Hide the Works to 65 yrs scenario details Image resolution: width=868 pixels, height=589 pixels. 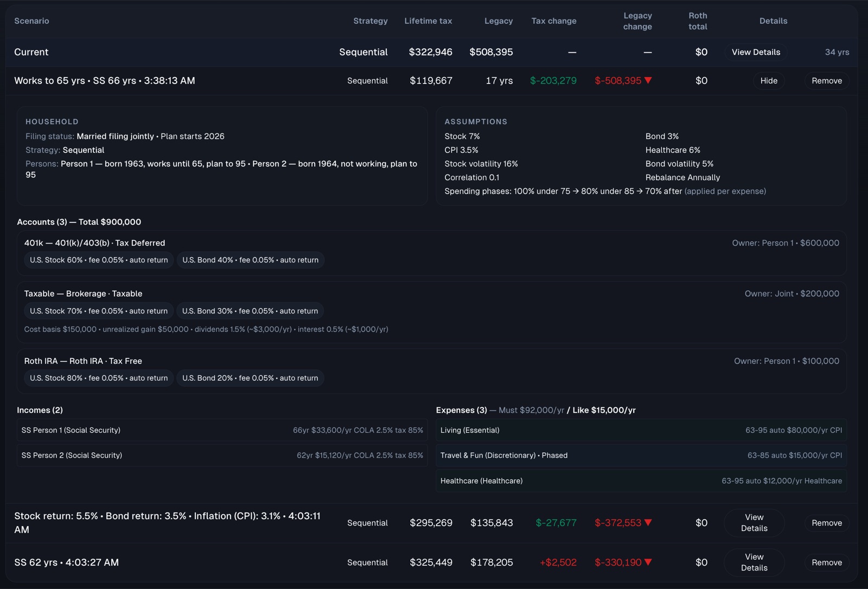[x=769, y=81]
